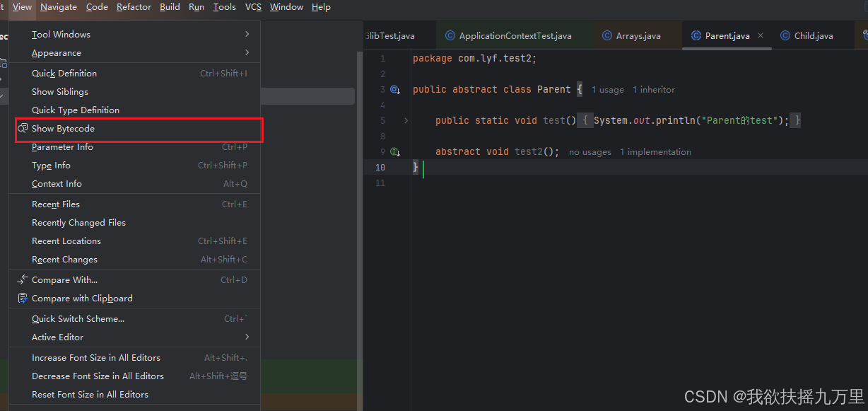
Task: Select Decrease Font Size in All Editors
Action: (x=134, y=376)
